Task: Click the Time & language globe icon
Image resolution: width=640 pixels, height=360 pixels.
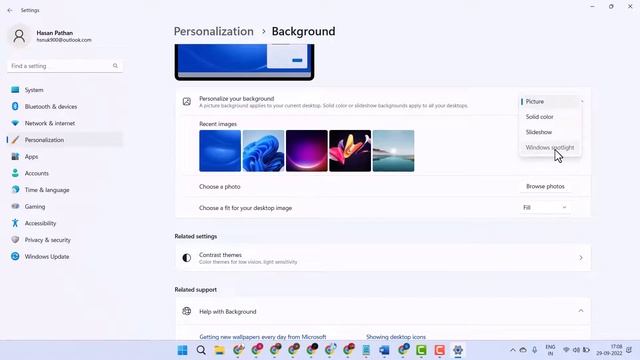Action: [15, 190]
